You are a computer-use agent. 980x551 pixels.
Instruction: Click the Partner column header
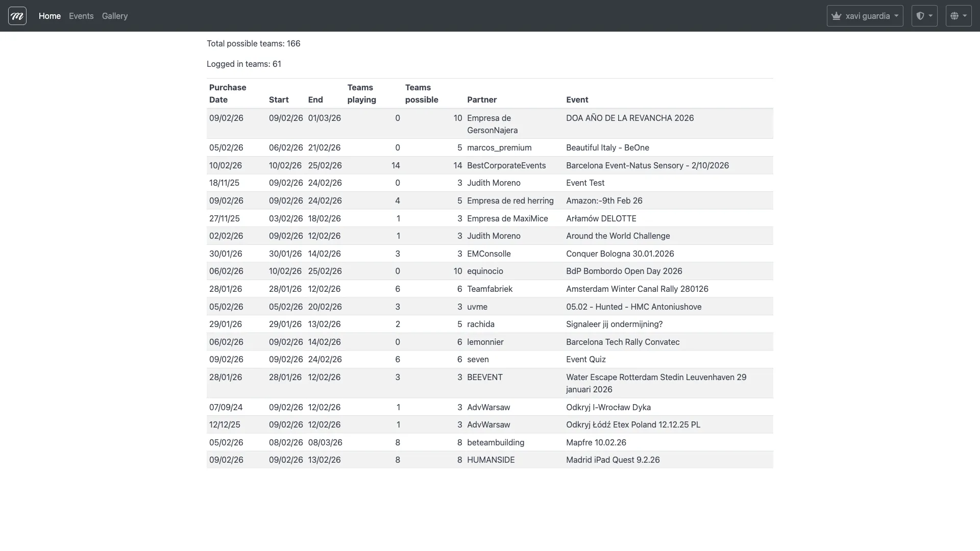(482, 99)
